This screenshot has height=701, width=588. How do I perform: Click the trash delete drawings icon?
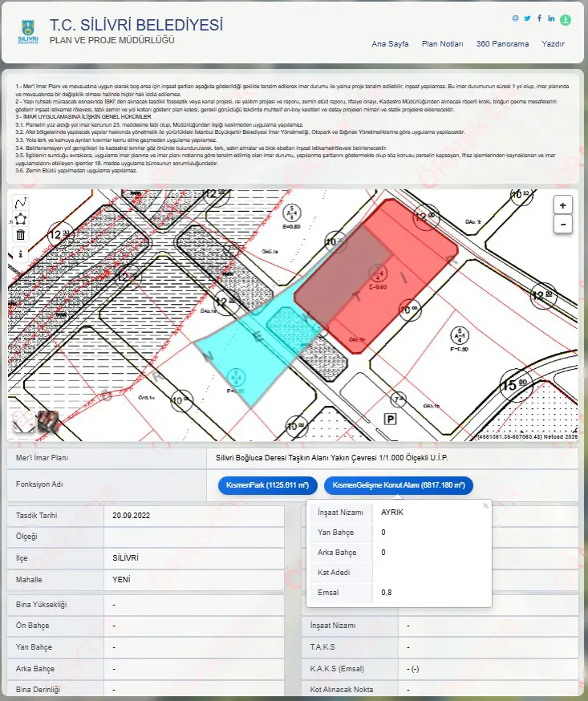pos(21,235)
